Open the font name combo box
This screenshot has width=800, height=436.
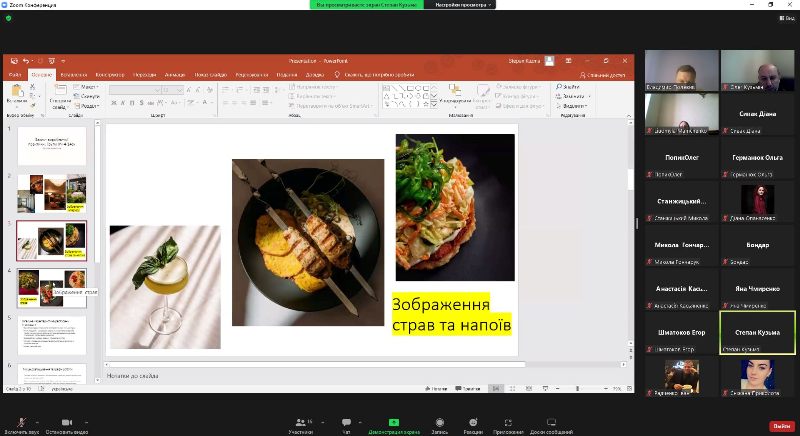(135, 90)
